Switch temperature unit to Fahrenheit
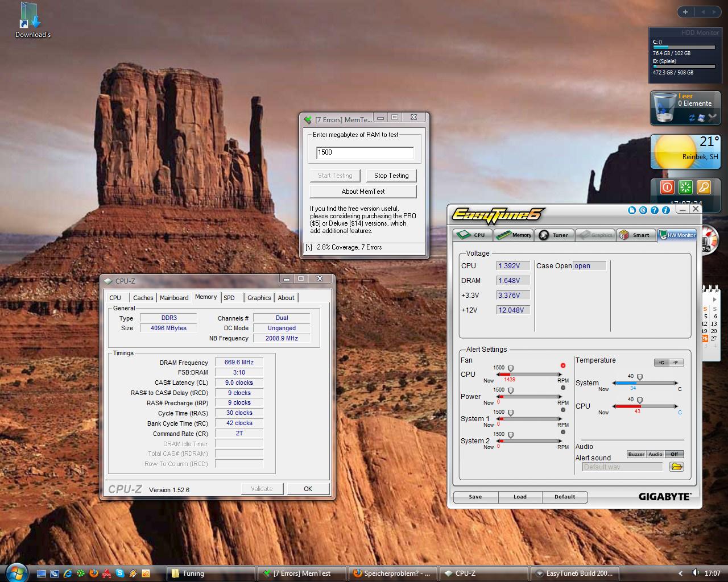Viewport: 728px width, 582px height. pos(676,363)
